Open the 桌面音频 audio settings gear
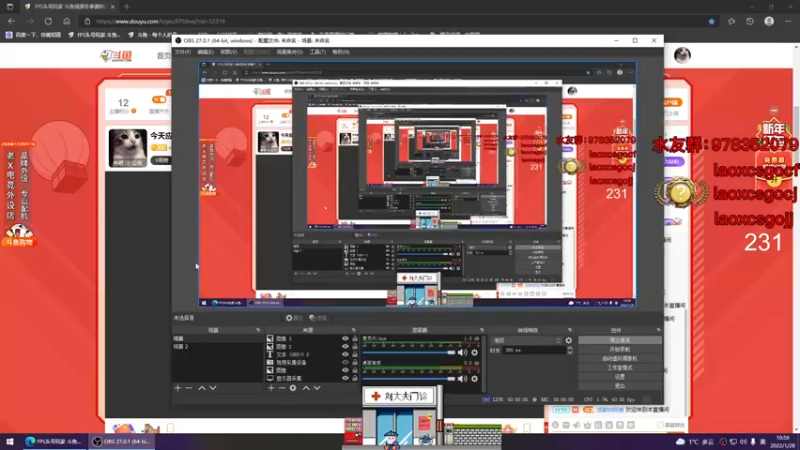 [474, 379]
